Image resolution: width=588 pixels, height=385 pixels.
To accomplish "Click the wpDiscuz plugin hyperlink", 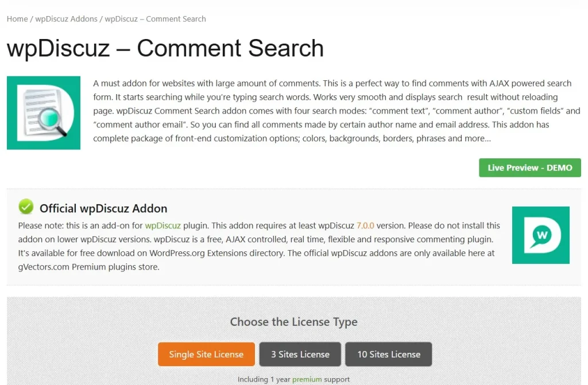I will 163,225.
